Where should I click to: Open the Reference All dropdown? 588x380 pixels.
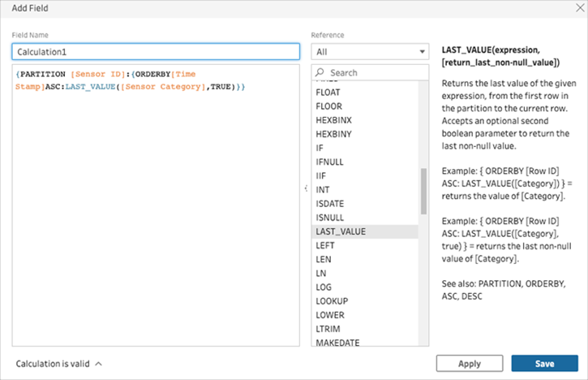click(x=370, y=52)
